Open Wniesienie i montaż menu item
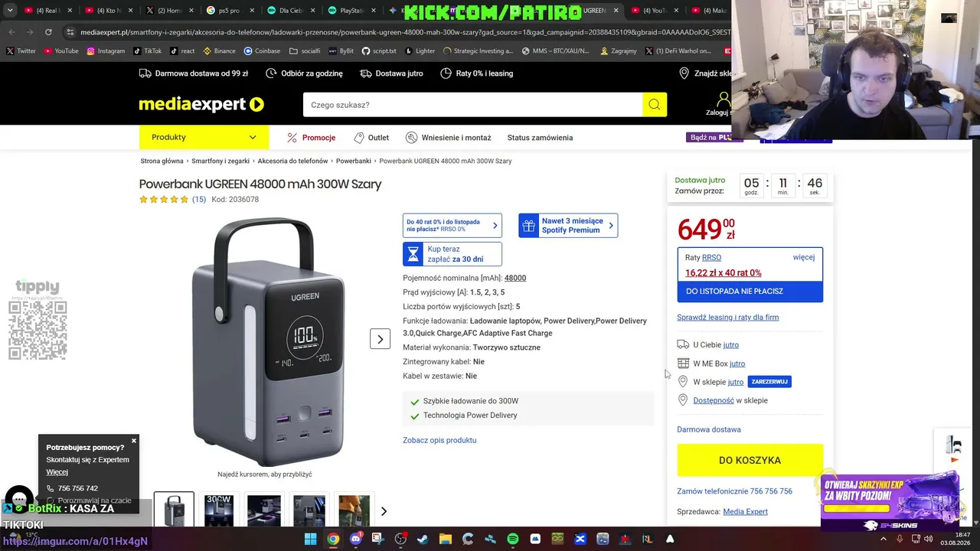 coord(449,138)
